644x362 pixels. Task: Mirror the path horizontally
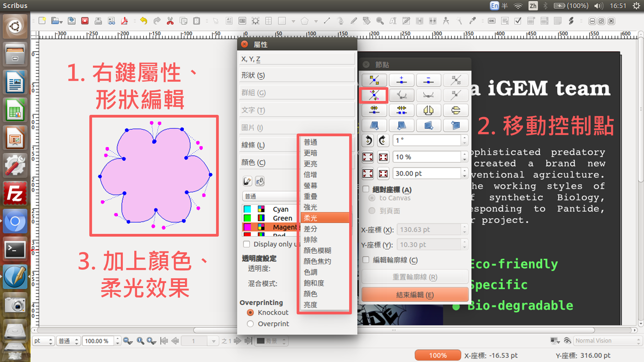click(429, 110)
